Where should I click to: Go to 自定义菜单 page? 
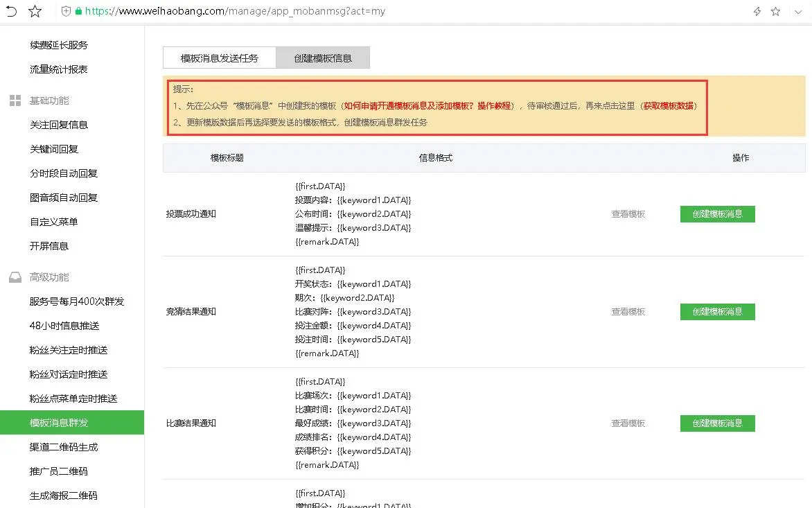[54, 222]
